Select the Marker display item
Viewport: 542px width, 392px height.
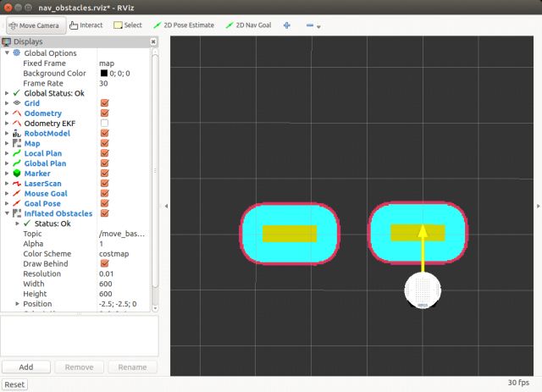tap(37, 174)
